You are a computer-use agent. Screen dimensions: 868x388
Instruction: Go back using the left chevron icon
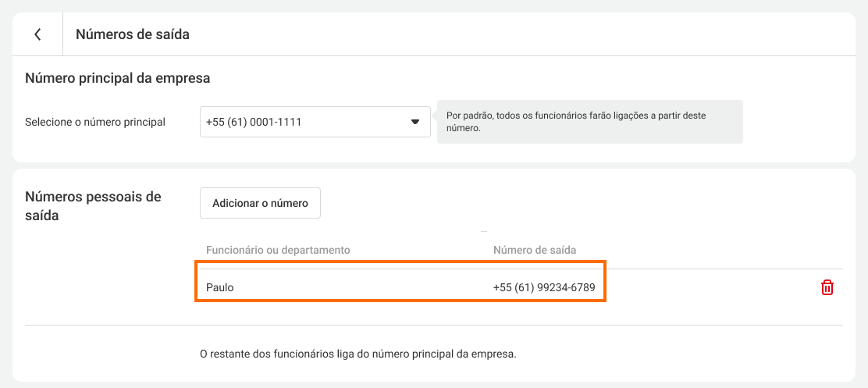(x=37, y=34)
